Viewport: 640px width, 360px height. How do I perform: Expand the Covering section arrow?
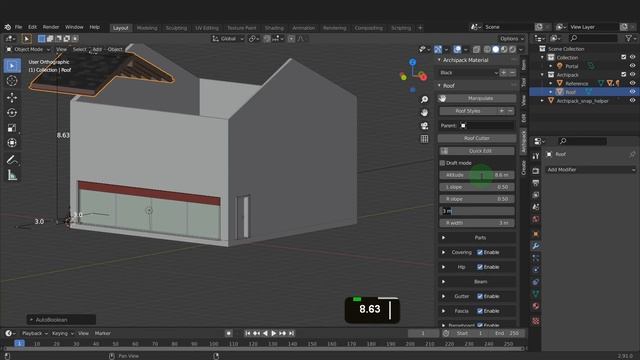click(443, 252)
